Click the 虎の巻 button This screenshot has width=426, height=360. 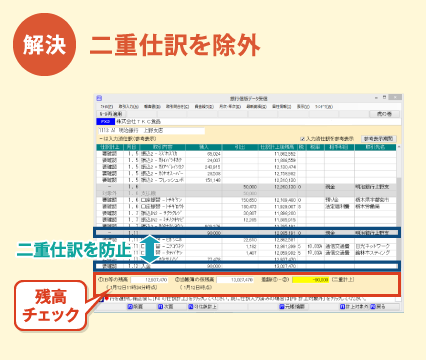point(384,114)
